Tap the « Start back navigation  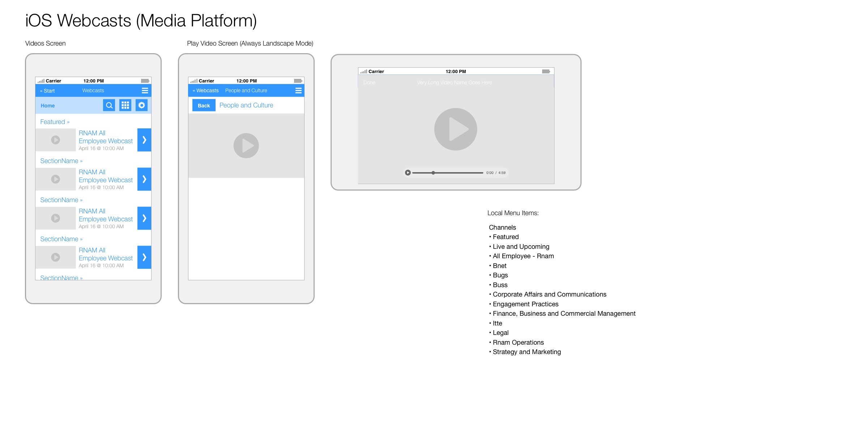tap(47, 91)
